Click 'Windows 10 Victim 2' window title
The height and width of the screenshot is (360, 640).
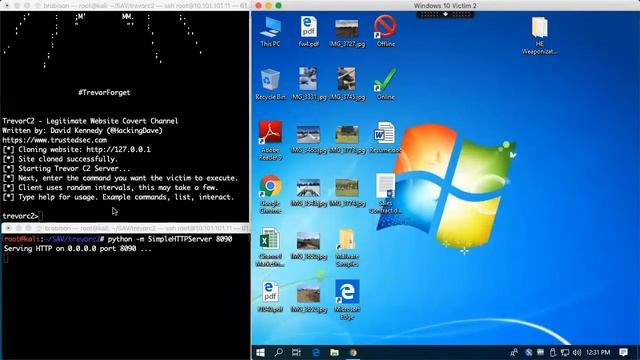pyautogui.click(x=445, y=5)
